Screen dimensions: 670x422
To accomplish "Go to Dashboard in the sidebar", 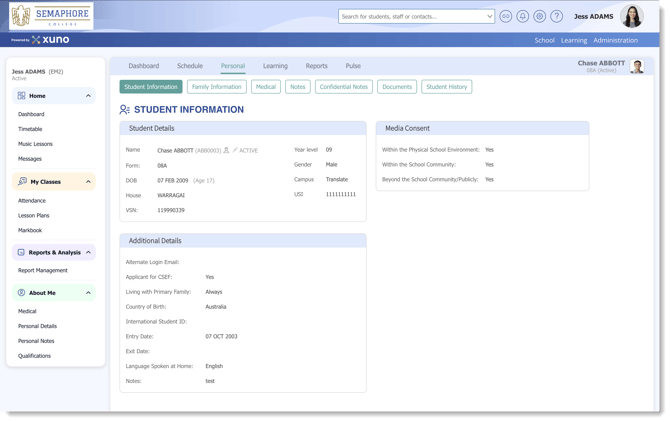I will (x=31, y=114).
